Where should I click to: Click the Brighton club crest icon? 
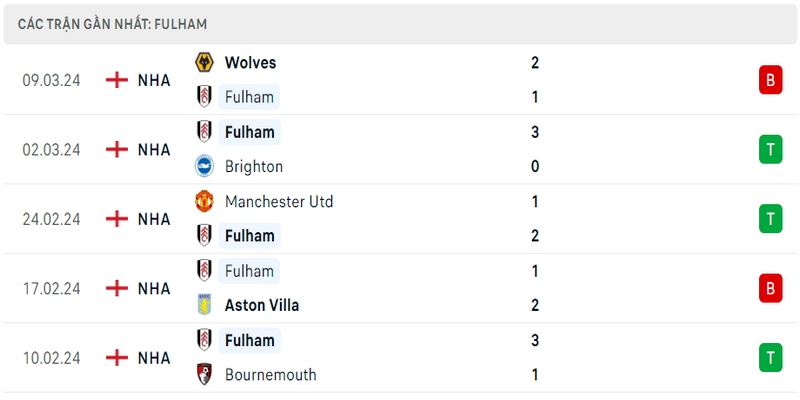click(205, 166)
